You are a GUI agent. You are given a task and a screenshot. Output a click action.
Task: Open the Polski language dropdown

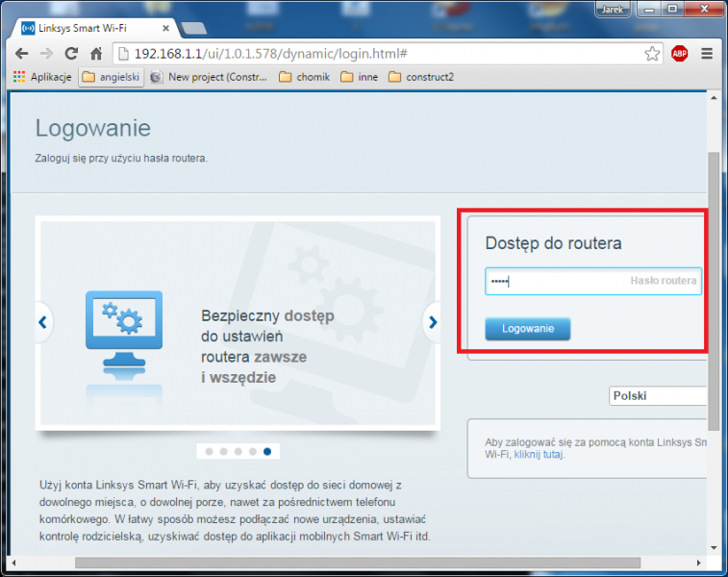(658, 396)
